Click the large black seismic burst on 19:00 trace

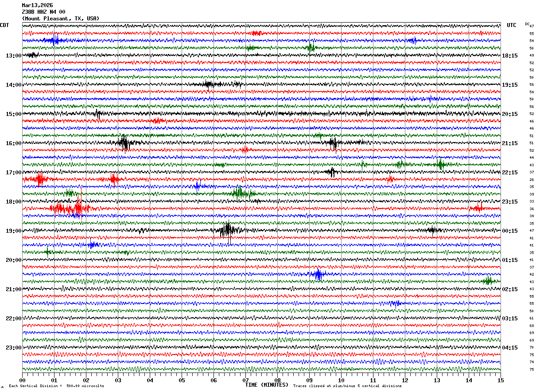228,230
